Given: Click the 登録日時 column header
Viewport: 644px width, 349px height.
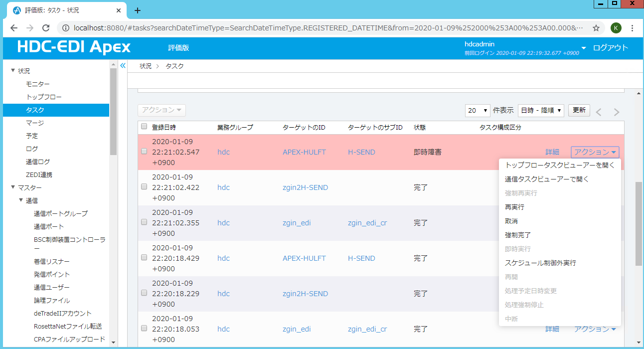Looking at the screenshot, I should (x=164, y=127).
